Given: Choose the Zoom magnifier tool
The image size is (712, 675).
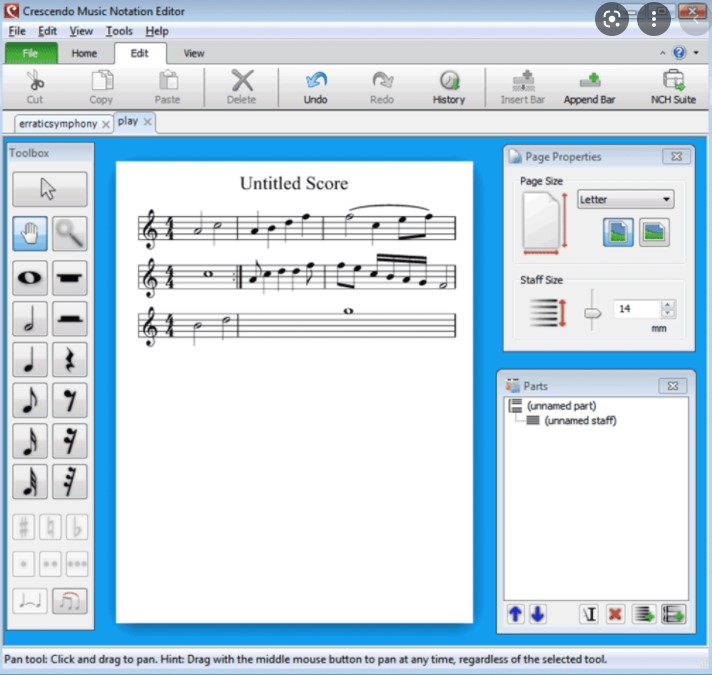Looking at the screenshot, I should 69,234.
